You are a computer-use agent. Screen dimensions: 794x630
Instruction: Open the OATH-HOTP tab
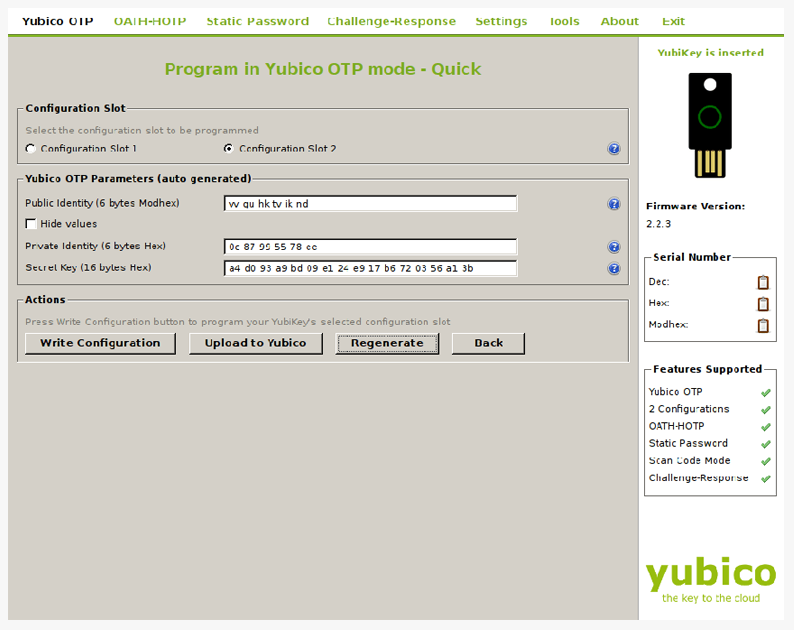tap(150, 21)
